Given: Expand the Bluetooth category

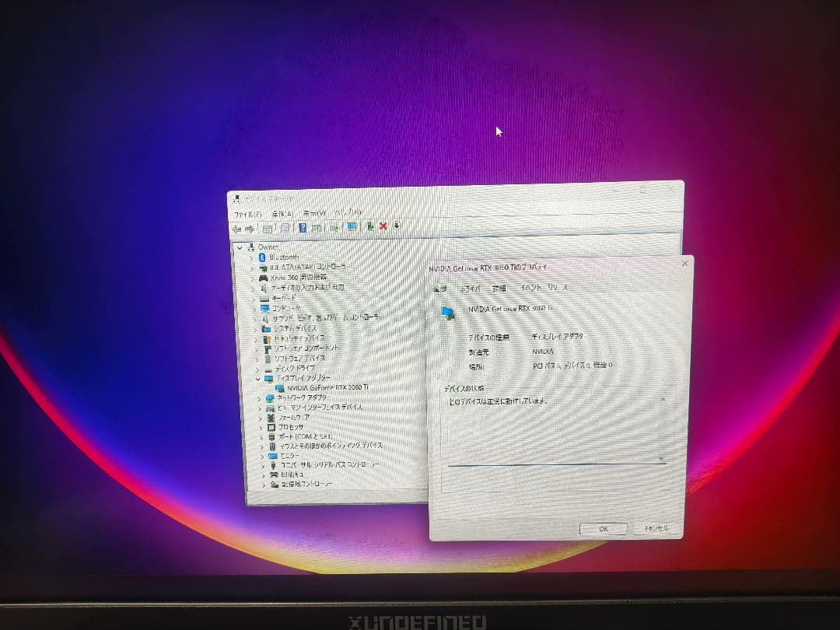Looking at the screenshot, I should (251, 258).
